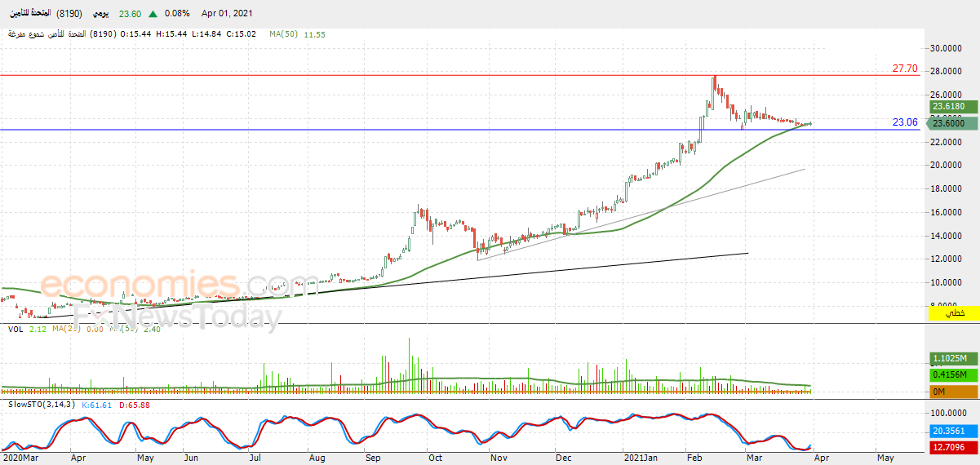
Task: Select the D:65.88 stochastic value
Action: tap(122, 405)
